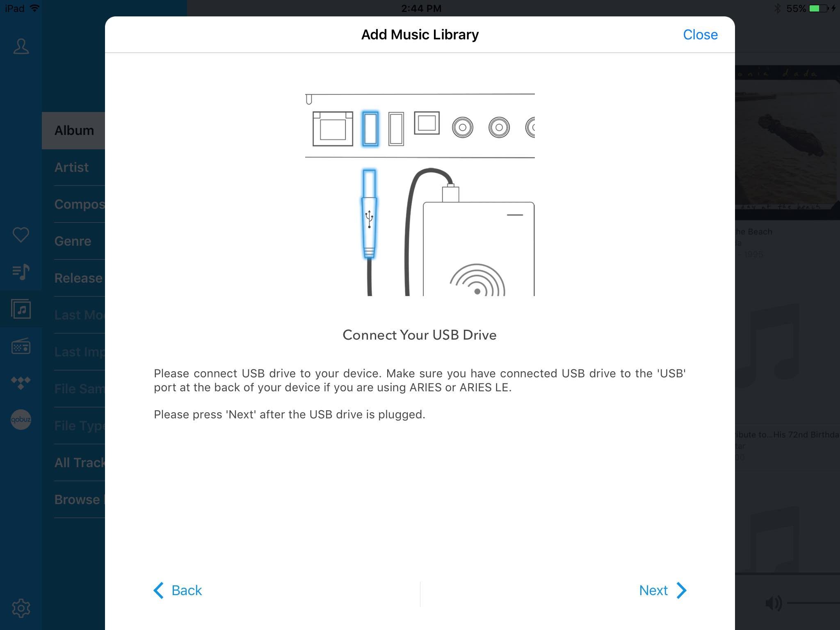The height and width of the screenshot is (630, 840).
Task: Click the user profile icon
Action: [19, 46]
